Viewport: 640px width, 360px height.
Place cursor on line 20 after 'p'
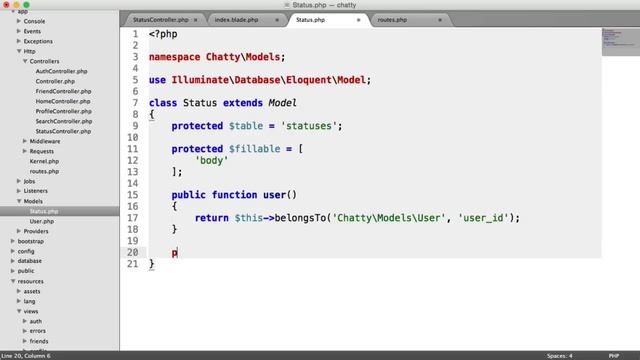coord(178,253)
